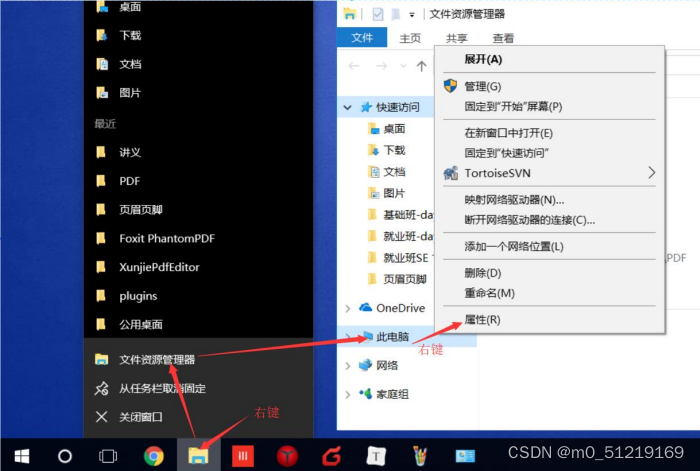Click the 网络 network icon
The width and height of the screenshot is (700, 471).
click(x=365, y=365)
